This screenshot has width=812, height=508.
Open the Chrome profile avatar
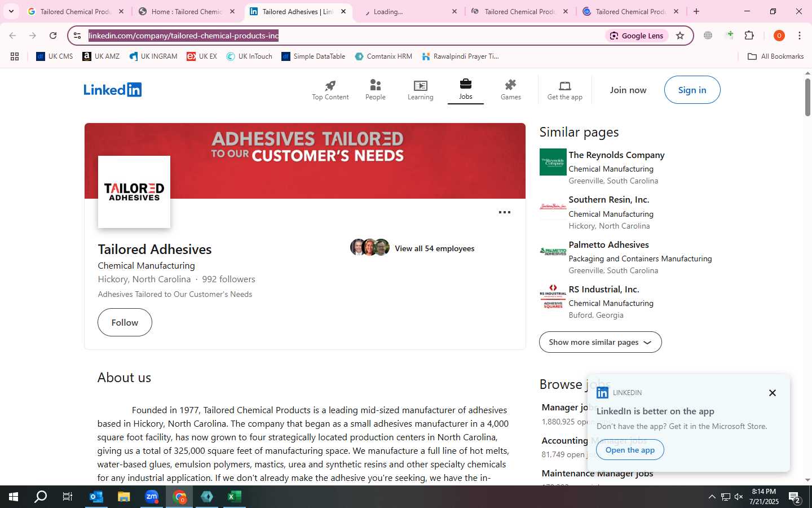[x=779, y=36]
